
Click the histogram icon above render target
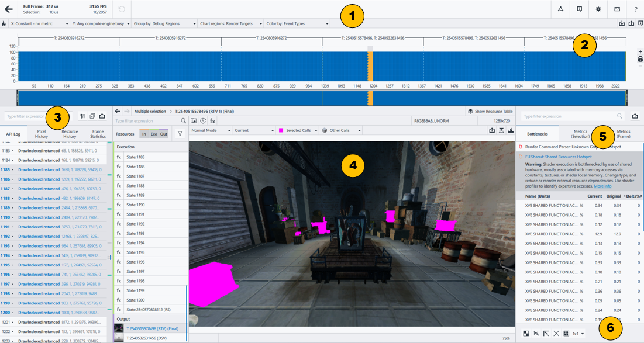point(511,130)
